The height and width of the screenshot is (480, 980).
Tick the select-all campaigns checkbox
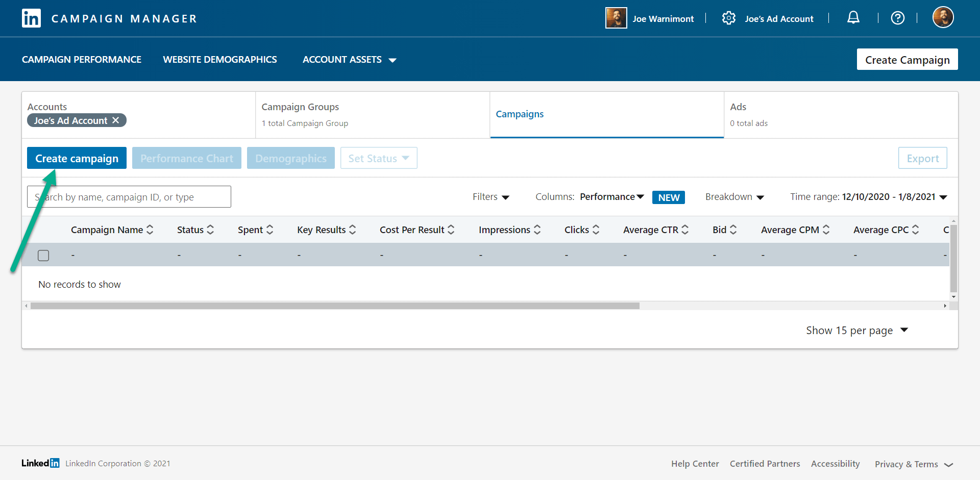[x=43, y=255]
